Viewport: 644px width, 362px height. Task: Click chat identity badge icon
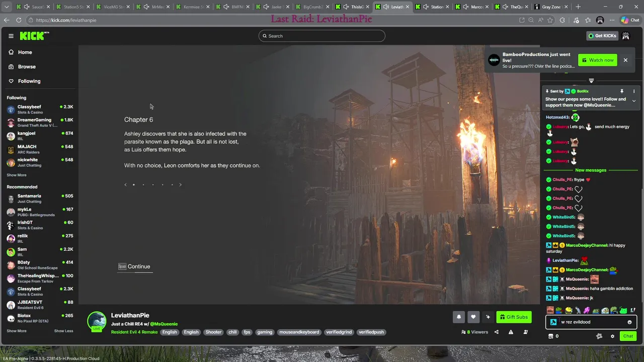tap(599, 336)
